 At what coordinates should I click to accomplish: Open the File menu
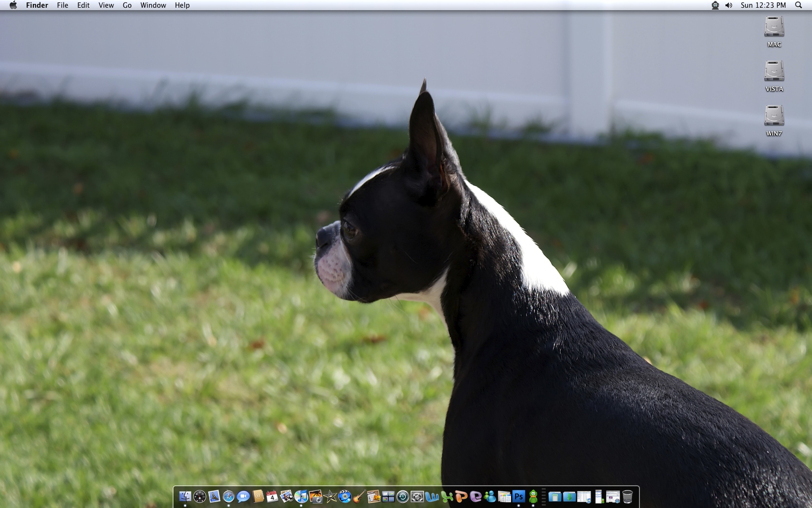point(62,5)
